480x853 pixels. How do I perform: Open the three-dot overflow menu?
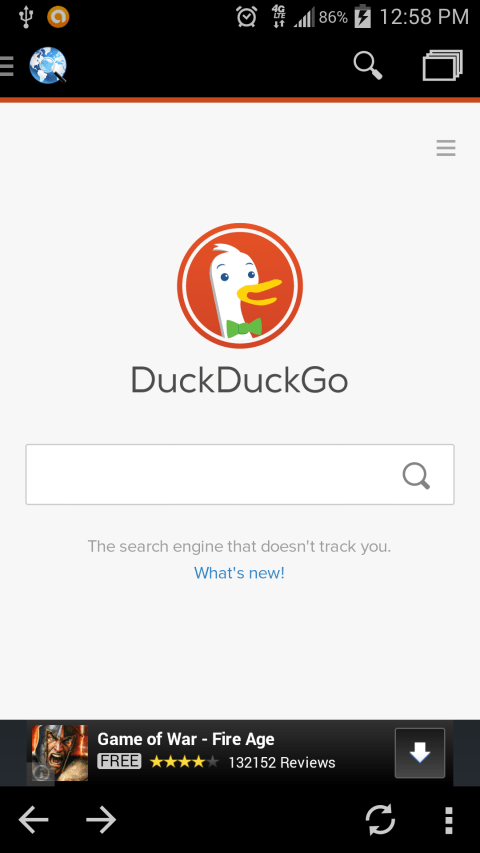[449, 820]
